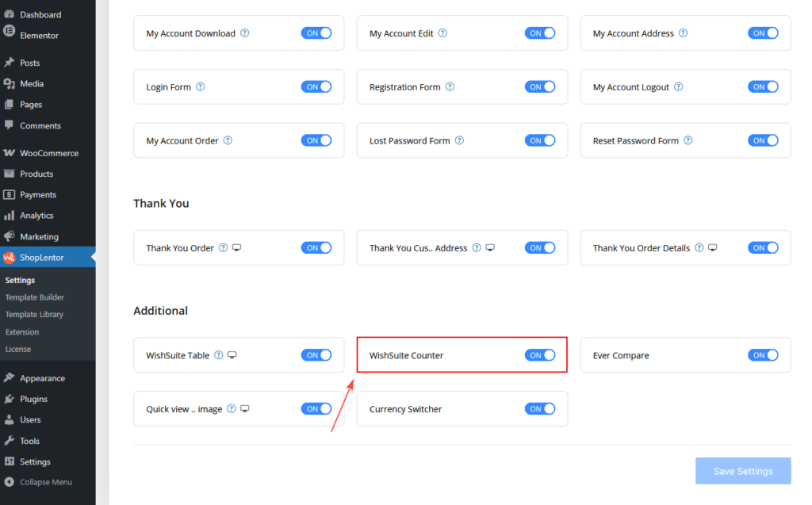This screenshot has height=505, width=812.
Task: Turn off the Ever Compare toggle
Action: point(763,355)
